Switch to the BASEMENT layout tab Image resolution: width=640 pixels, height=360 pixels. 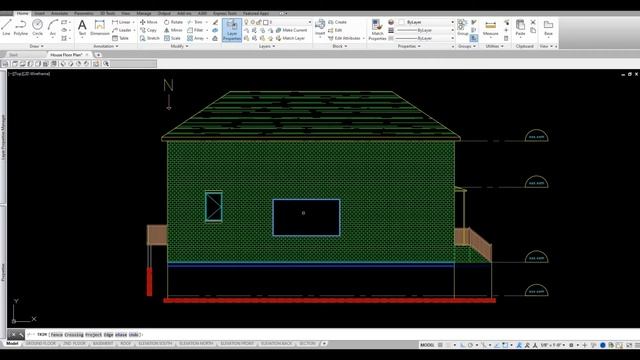point(103,344)
